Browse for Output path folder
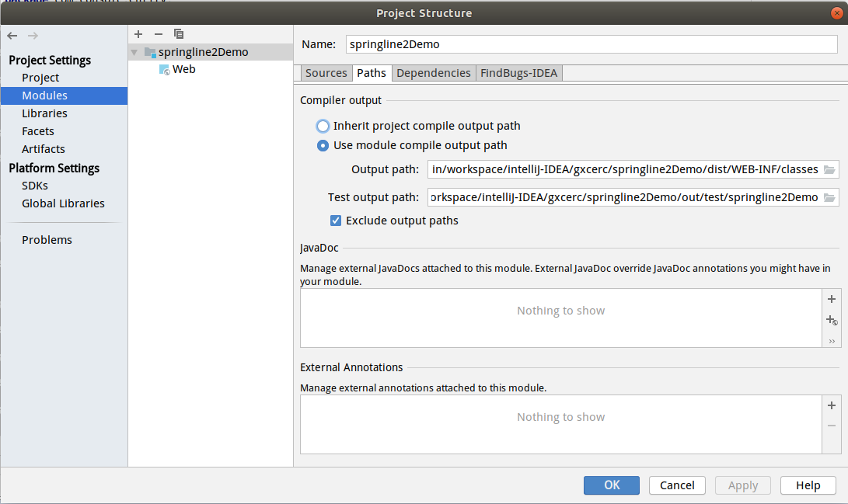848x504 pixels. pyautogui.click(x=829, y=169)
